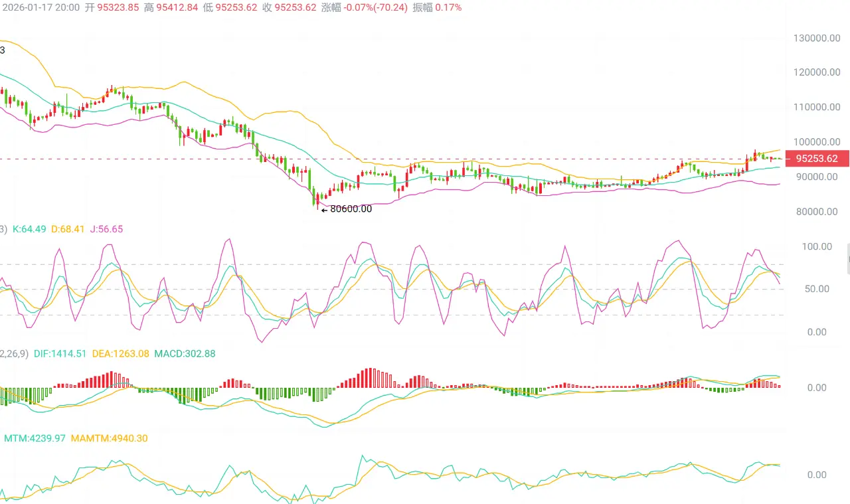Image resolution: width=850 pixels, height=504 pixels.
Task: Click the 0.00 label on the MACD axis
Action: point(816,388)
